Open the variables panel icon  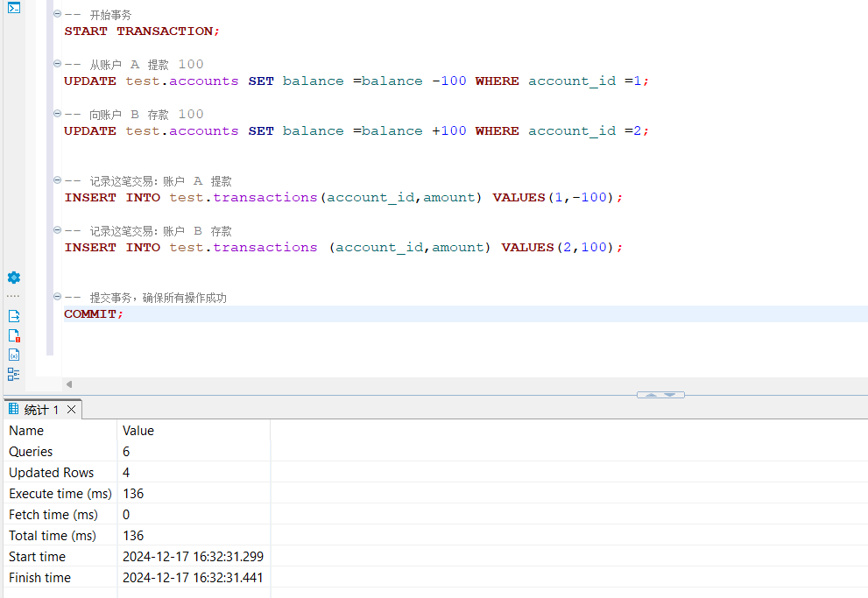point(14,355)
